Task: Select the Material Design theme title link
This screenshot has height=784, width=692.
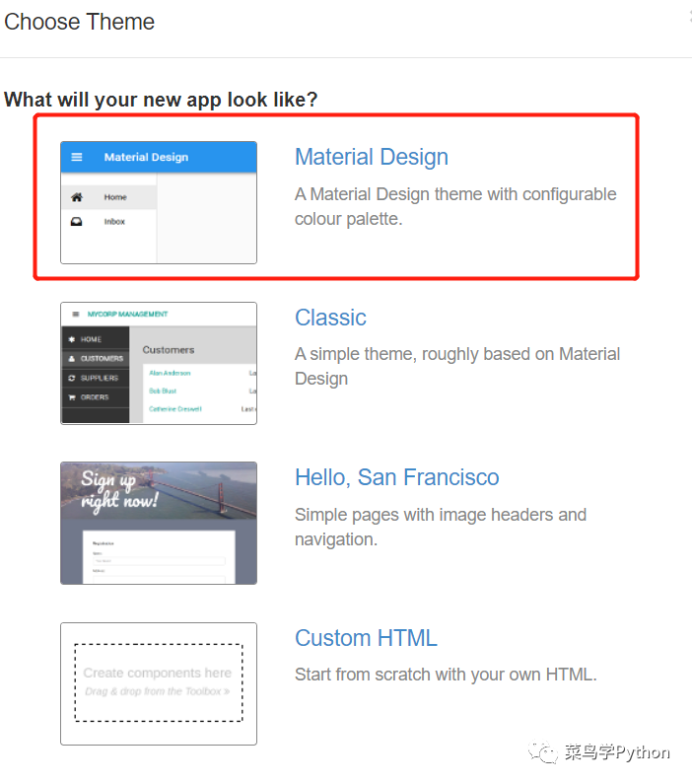Action: tap(372, 157)
